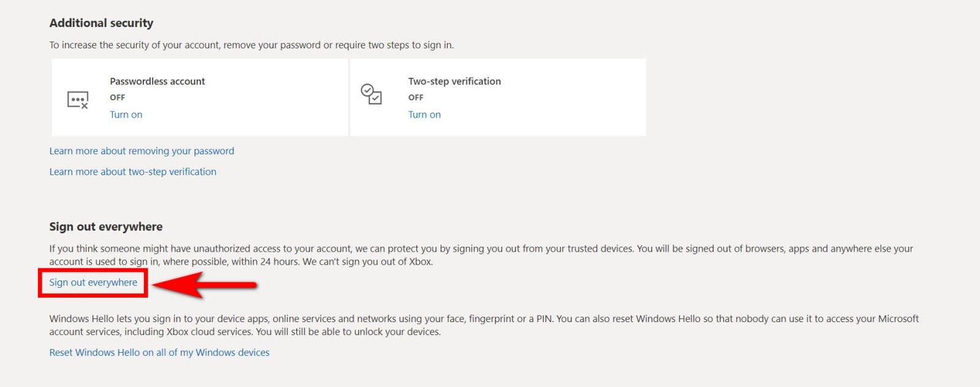Viewport: 980px width, 387px height.
Task: Click the Passwordless account title text
Action: (157, 81)
